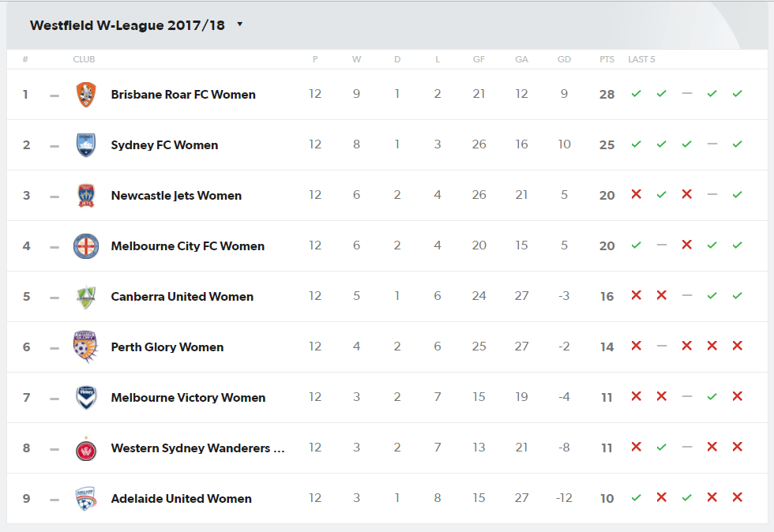
Task: Click Adelaide United's last result red cross
Action: (738, 497)
